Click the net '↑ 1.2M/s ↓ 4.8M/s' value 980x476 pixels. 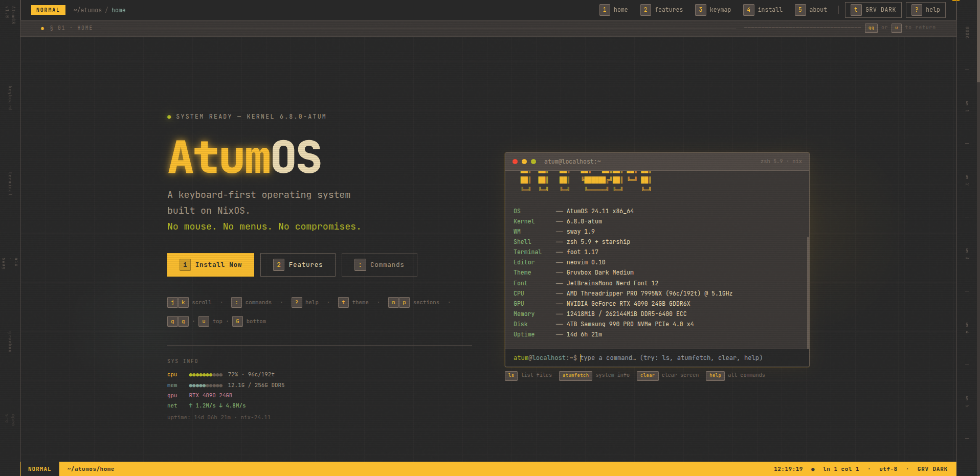click(217, 406)
